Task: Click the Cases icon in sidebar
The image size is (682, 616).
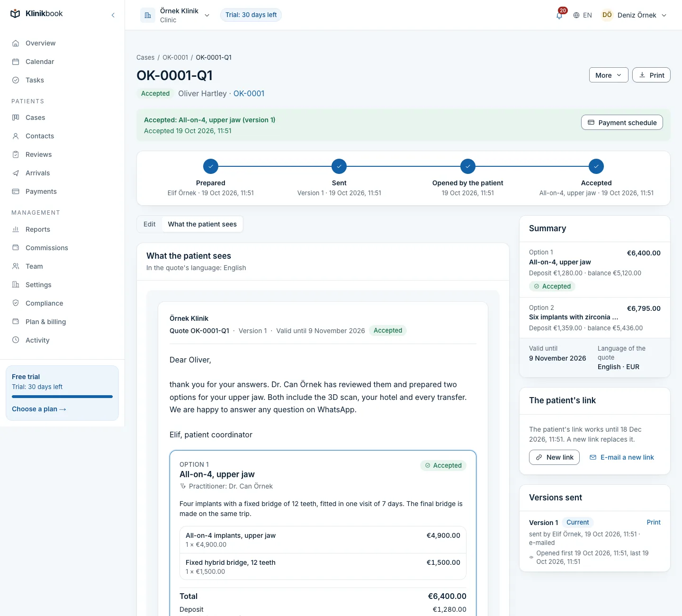Action: 16,118
